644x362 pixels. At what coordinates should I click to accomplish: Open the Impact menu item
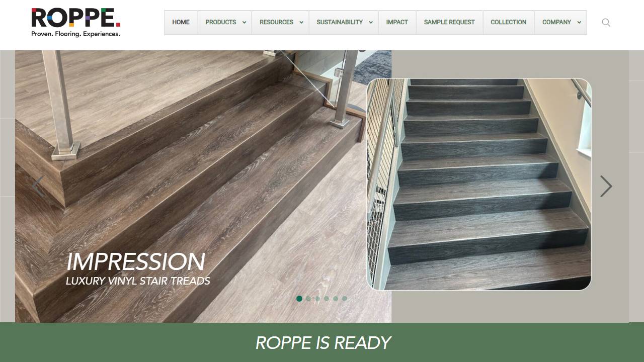(397, 23)
